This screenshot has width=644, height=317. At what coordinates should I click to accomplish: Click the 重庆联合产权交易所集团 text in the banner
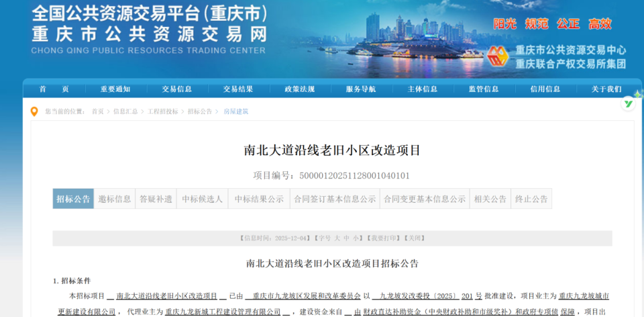point(571,64)
